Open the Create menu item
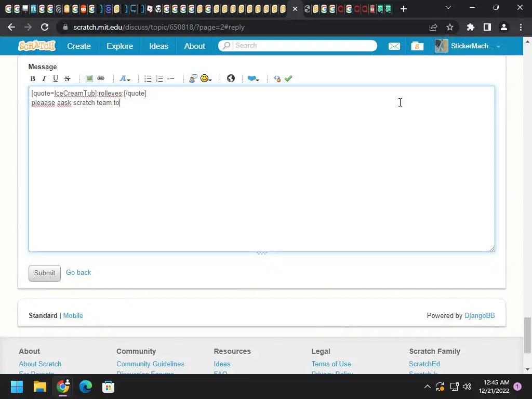This screenshot has height=399, width=532. point(79,46)
